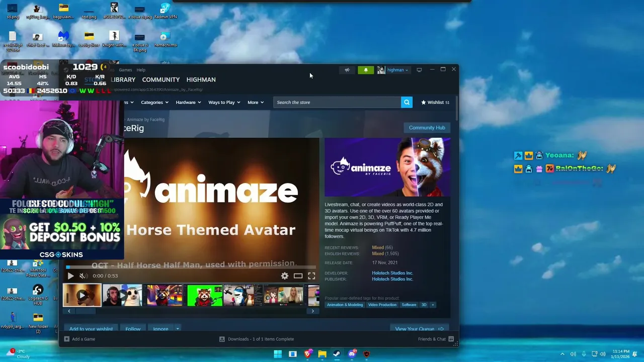Click the plus add-tag button

click(x=433, y=305)
